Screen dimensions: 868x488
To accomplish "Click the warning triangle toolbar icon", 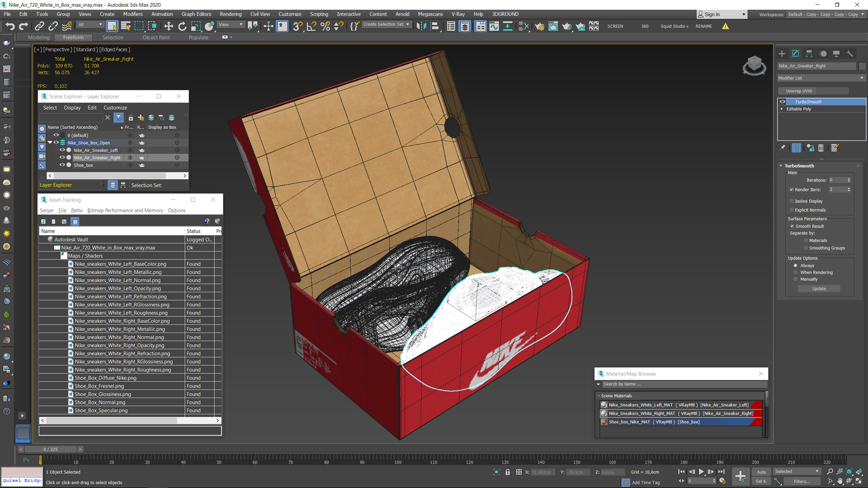I will point(726,26).
